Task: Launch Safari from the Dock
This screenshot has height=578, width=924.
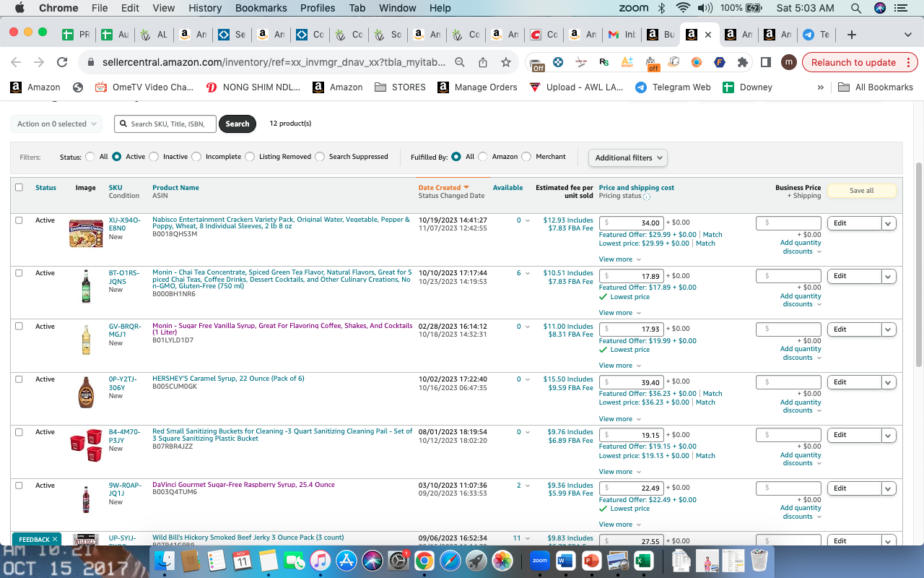Action: click(x=450, y=561)
